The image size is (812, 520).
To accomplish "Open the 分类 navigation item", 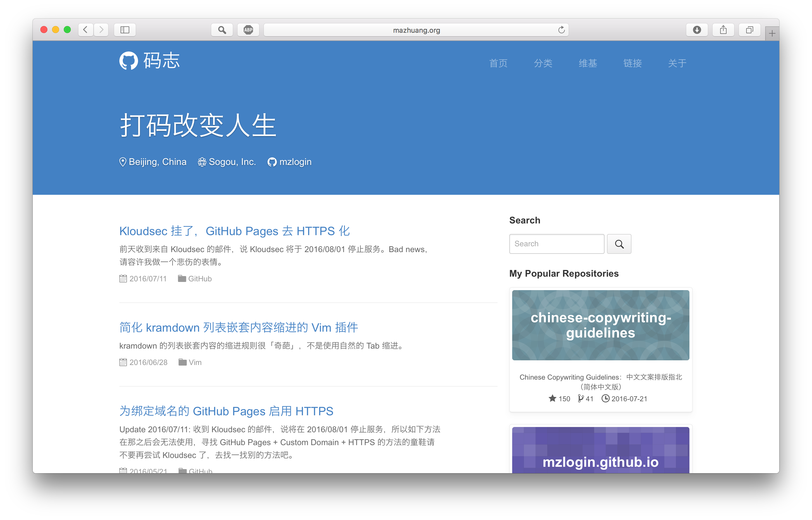I will 543,63.
